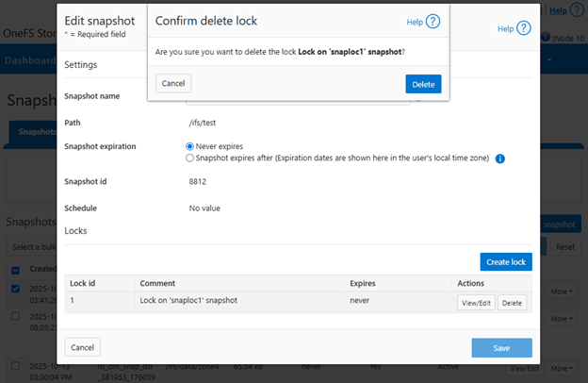Click Help circle icon in Edit snapshot dialog
Image resolution: width=588 pixels, height=383 pixels.
(x=524, y=27)
